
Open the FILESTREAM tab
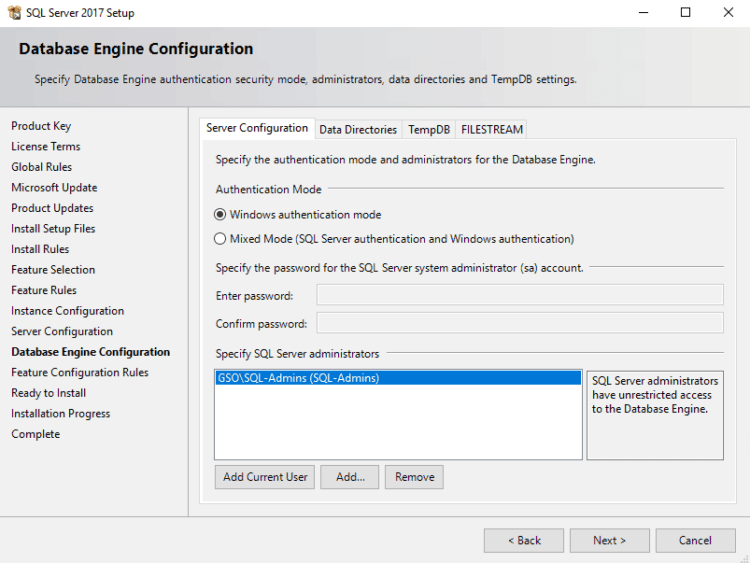click(x=492, y=130)
